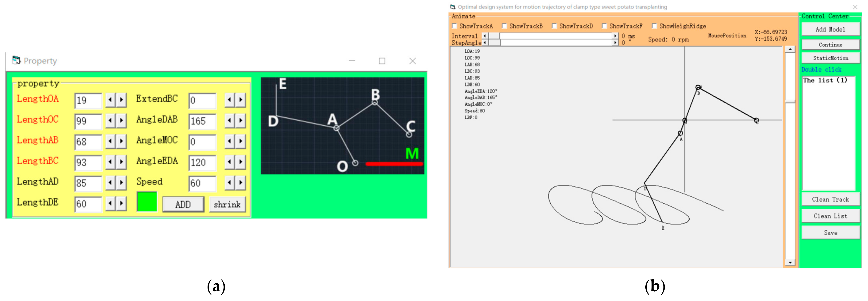868x301 pixels.
Task: Enable ShowTrackA checkbox
Action: tap(454, 26)
